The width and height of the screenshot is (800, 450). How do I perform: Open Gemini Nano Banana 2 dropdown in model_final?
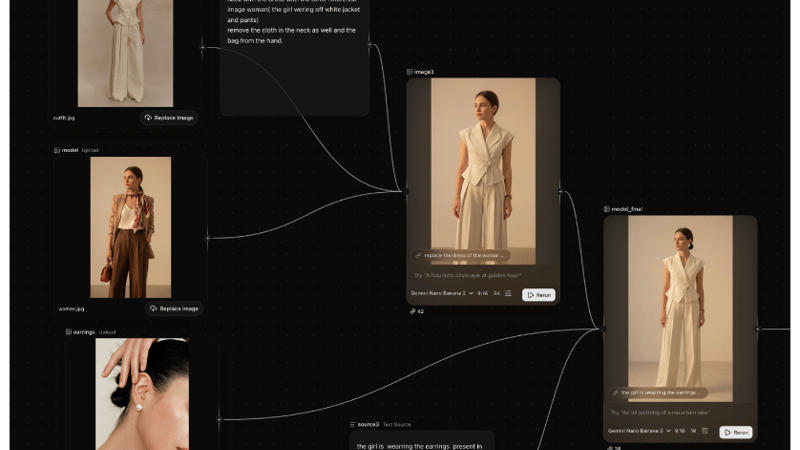click(x=639, y=431)
